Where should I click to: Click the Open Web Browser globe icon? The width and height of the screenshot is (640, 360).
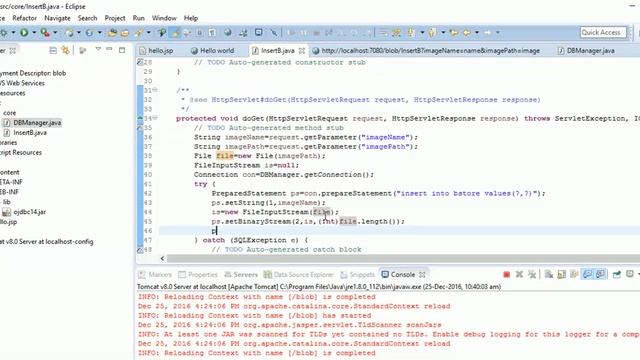(x=228, y=33)
